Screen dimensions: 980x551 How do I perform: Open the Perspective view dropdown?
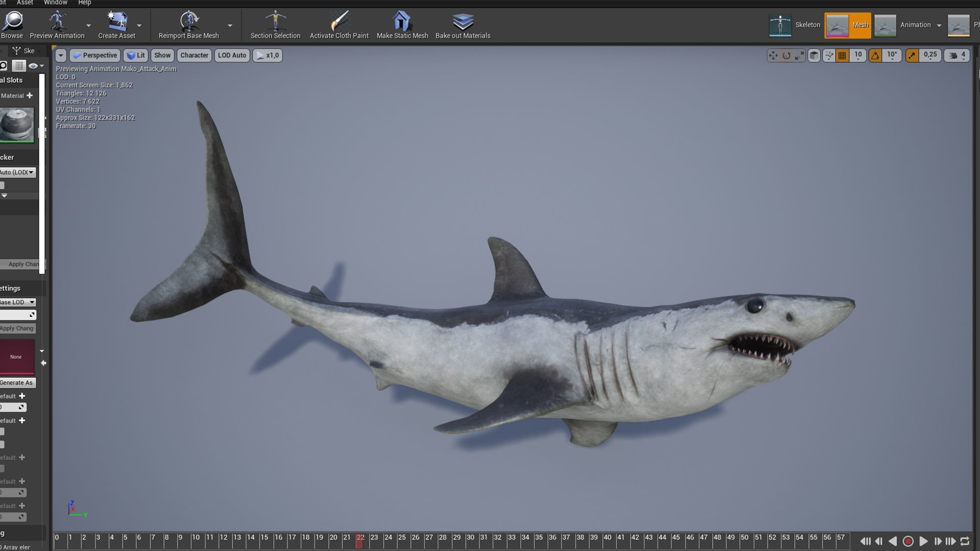pos(95,55)
